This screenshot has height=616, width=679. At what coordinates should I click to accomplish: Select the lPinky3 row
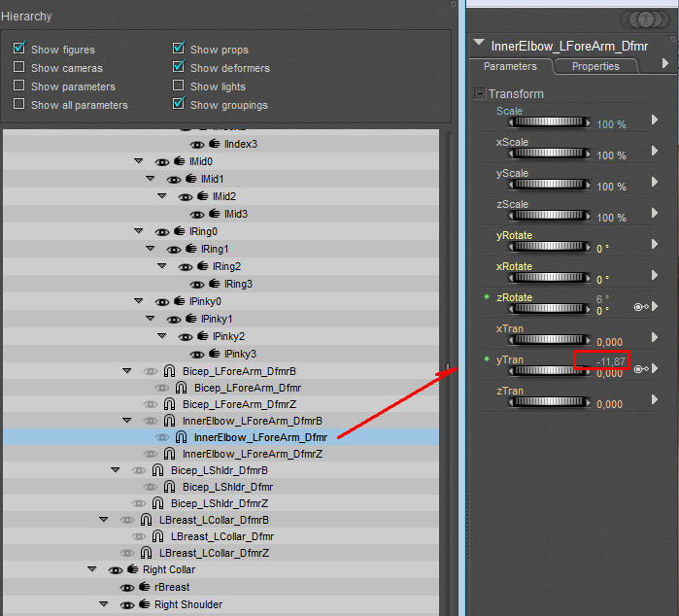click(x=221, y=354)
